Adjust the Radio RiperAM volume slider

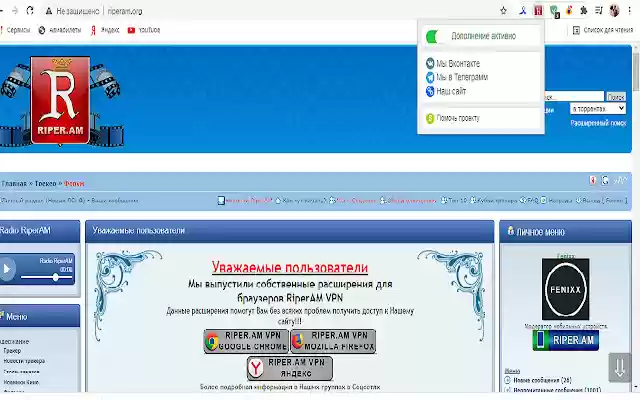47,277
